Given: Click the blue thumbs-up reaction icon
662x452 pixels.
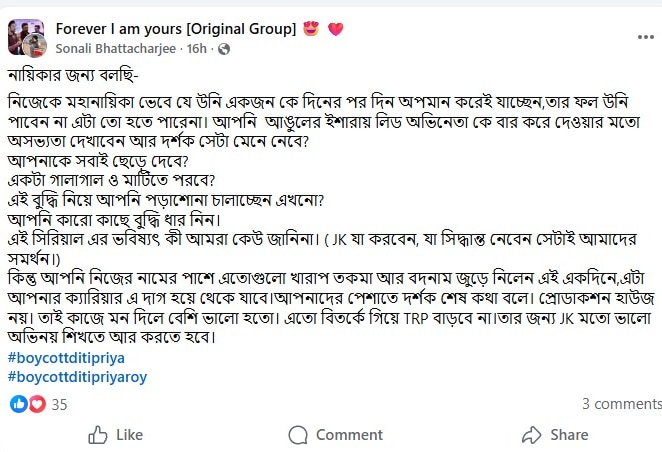Looking at the screenshot, I should [x=18, y=404].
